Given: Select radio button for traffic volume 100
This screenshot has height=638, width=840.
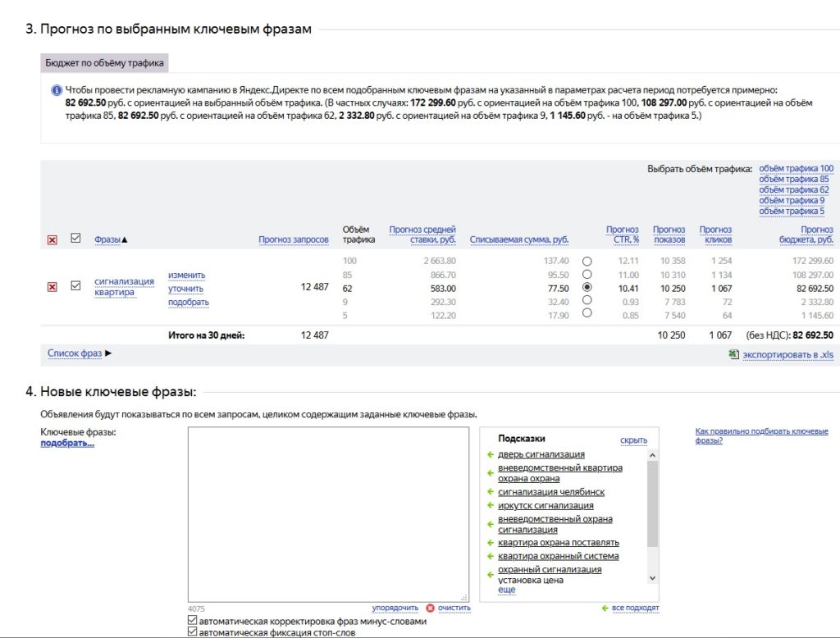Looking at the screenshot, I should pyautogui.click(x=587, y=262).
